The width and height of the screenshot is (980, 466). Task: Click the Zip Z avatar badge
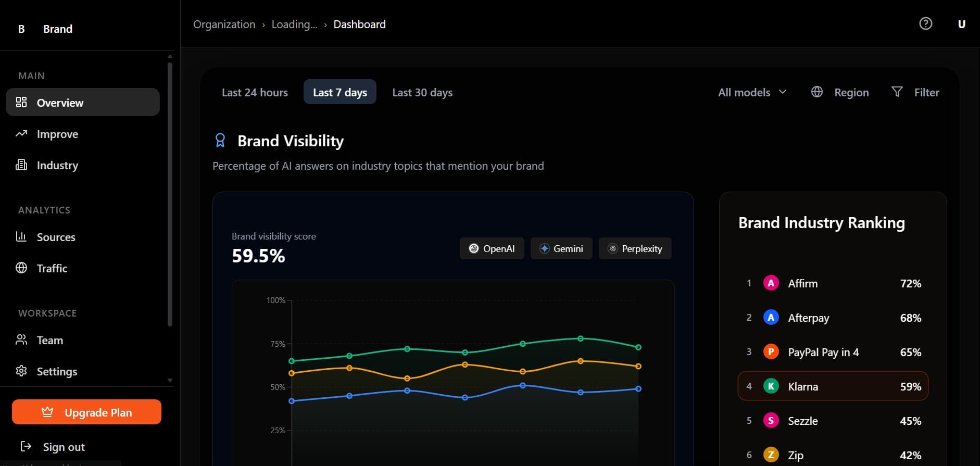click(x=771, y=455)
